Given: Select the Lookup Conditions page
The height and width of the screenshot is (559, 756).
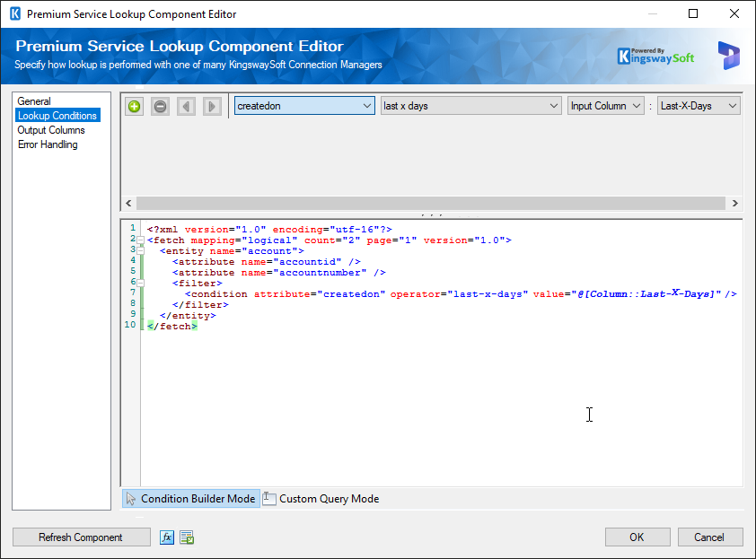Looking at the screenshot, I should (57, 116).
